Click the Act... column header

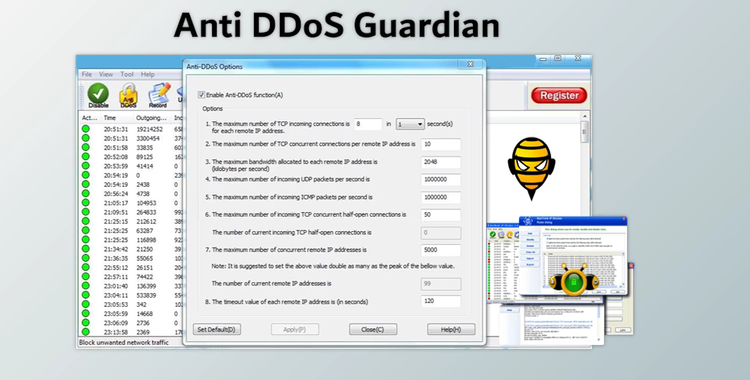[x=89, y=118]
